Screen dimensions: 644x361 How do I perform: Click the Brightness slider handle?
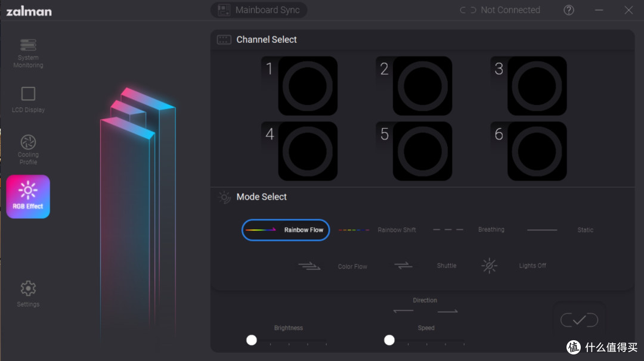click(252, 340)
